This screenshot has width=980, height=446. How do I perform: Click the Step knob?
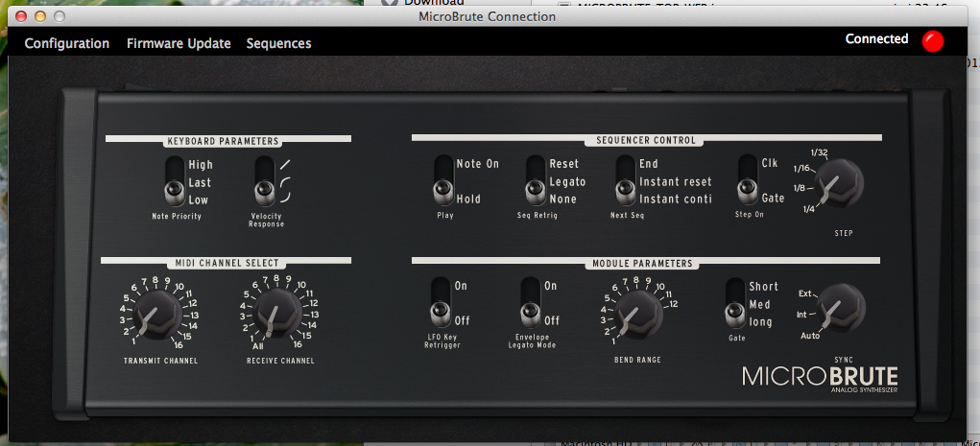[841, 183]
